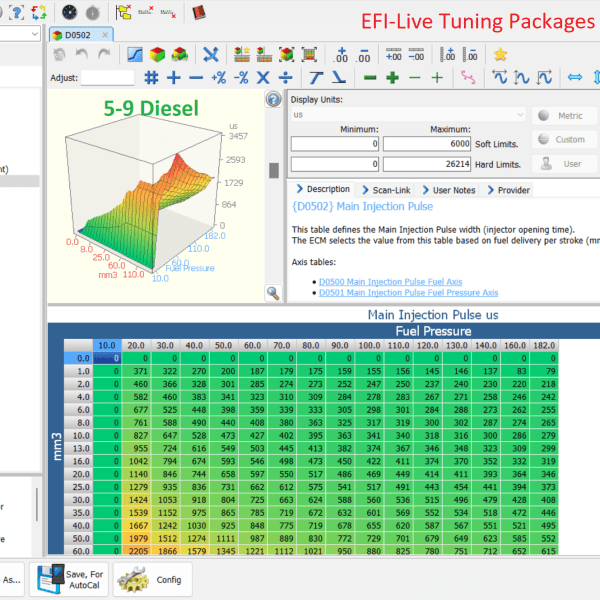Click the round help icon beside chart

click(x=273, y=99)
